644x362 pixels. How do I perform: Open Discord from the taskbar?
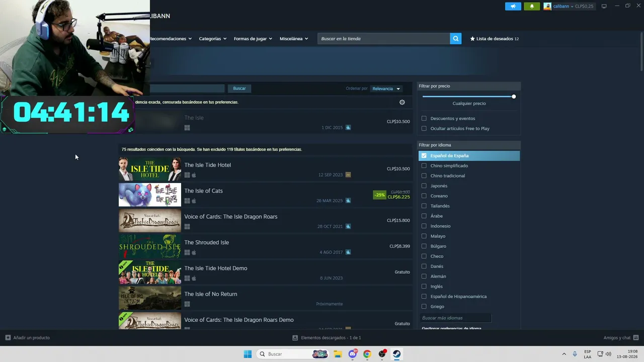(x=353, y=354)
